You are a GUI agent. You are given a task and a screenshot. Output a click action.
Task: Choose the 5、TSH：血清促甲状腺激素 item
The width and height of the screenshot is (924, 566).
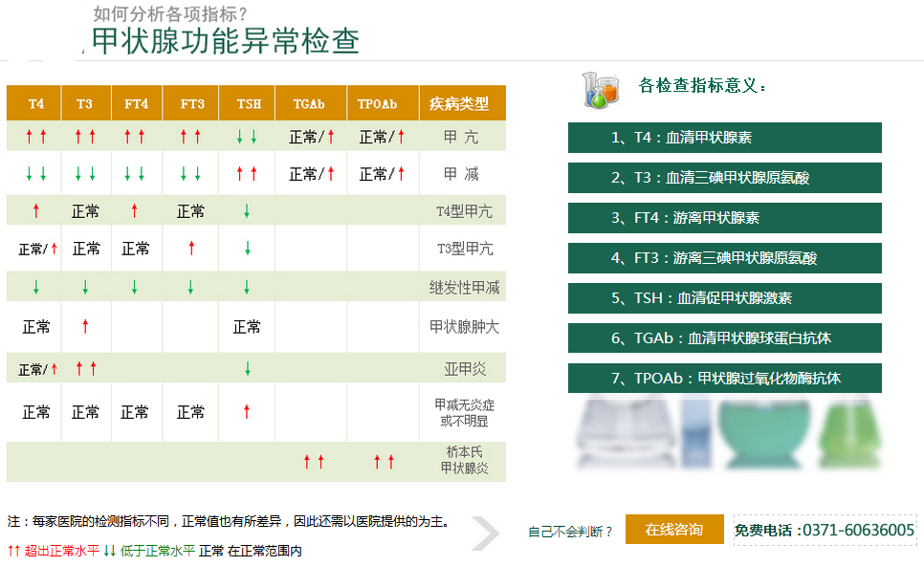724,298
